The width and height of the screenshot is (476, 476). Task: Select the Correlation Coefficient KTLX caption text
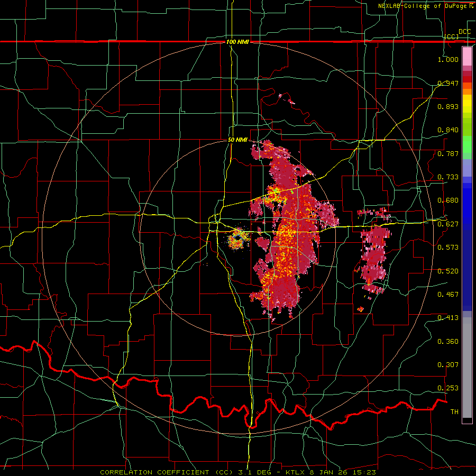[x=238, y=472]
